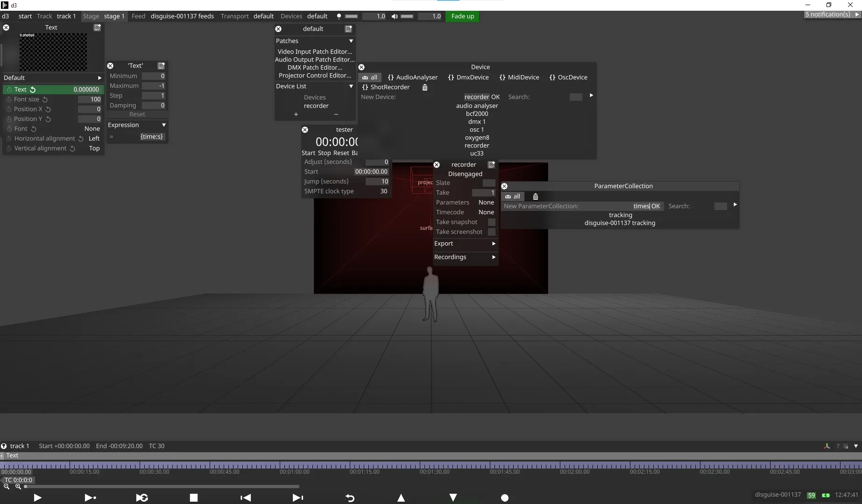Viewport: 862px width, 504px height.
Task: Expand the Recordings section
Action: 465,257
